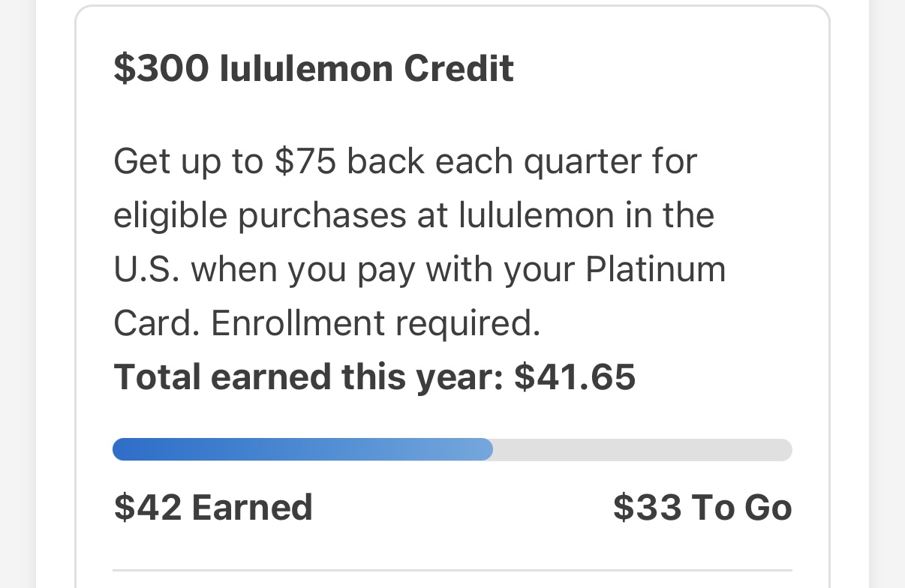This screenshot has height=588, width=905.
Task: Tap "U.S." in the benefit description
Action: (146, 269)
